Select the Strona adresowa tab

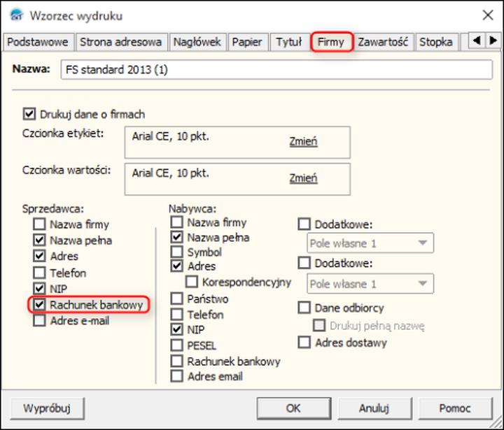[121, 42]
